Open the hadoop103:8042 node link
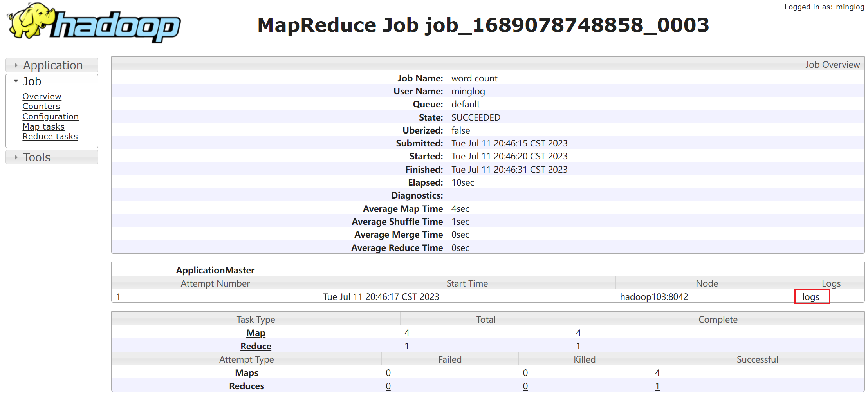868x408 pixels. point(654,297)
